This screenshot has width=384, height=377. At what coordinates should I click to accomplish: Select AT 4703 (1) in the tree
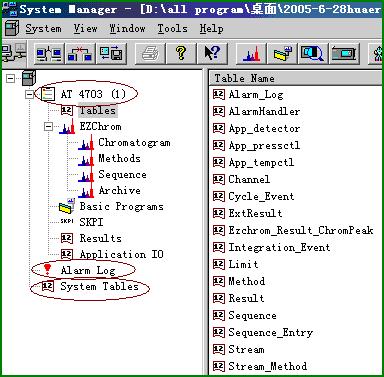click(x=93, y=94)
